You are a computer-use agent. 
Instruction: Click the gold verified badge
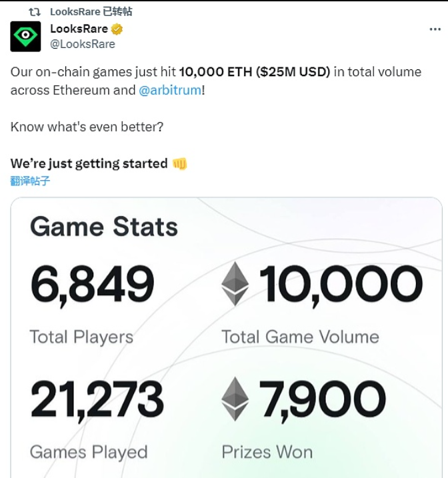click(117, 29)
